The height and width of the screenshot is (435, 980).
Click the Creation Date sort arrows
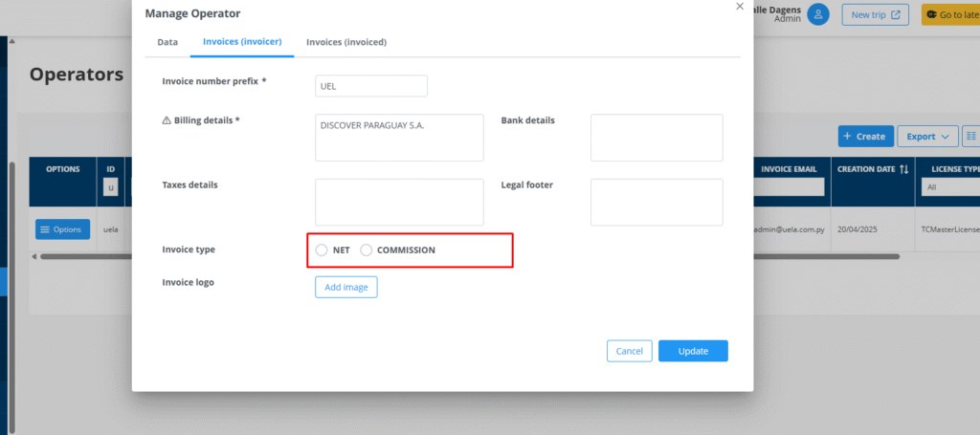903,169
